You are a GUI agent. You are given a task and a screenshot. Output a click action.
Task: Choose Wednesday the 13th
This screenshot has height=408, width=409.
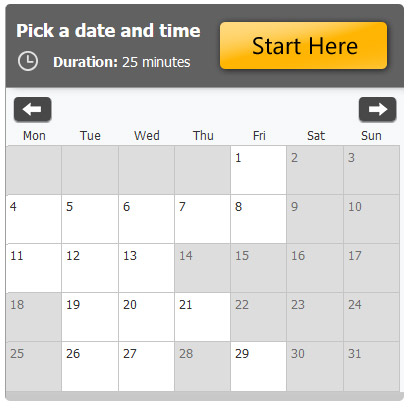point(146,268)
